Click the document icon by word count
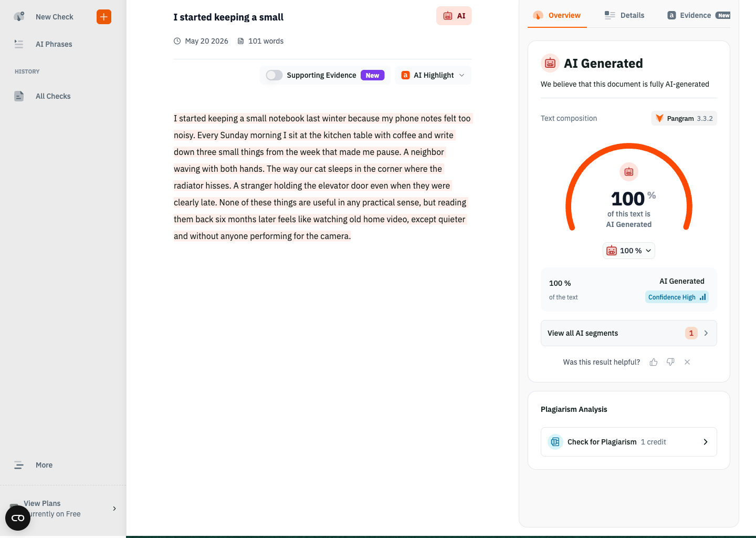 click(x=241, y=41)
